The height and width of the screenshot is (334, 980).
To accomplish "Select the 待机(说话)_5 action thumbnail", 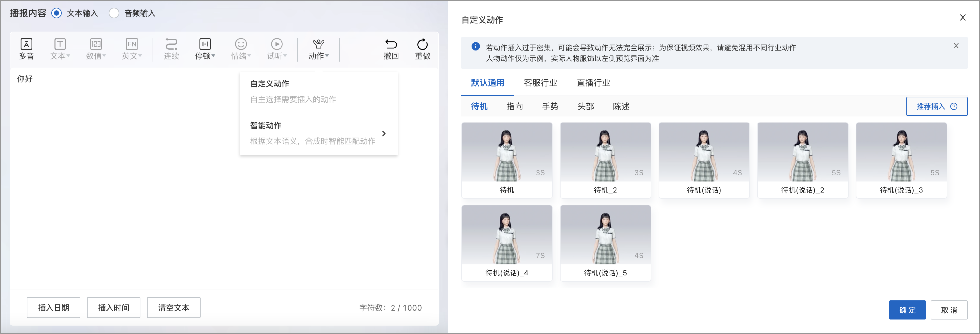I will click(605, 243).
